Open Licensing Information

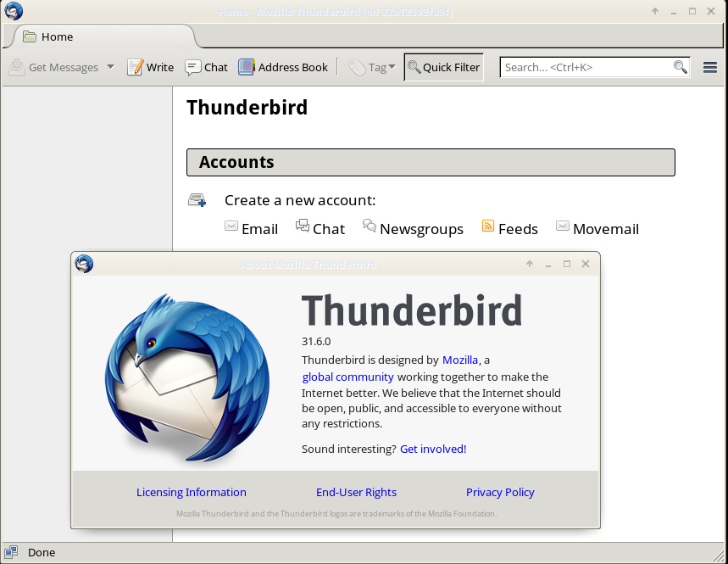[x=191, y=492]
